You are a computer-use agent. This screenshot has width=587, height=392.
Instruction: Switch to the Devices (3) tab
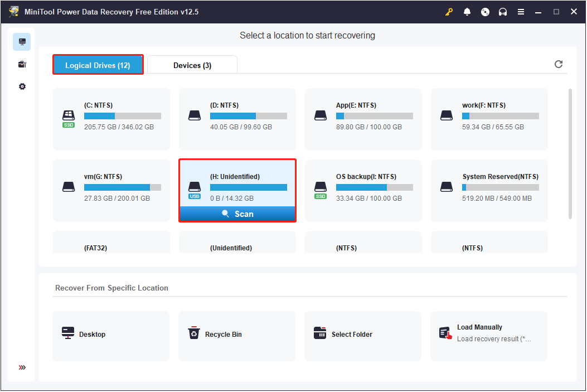coord(192,65)
